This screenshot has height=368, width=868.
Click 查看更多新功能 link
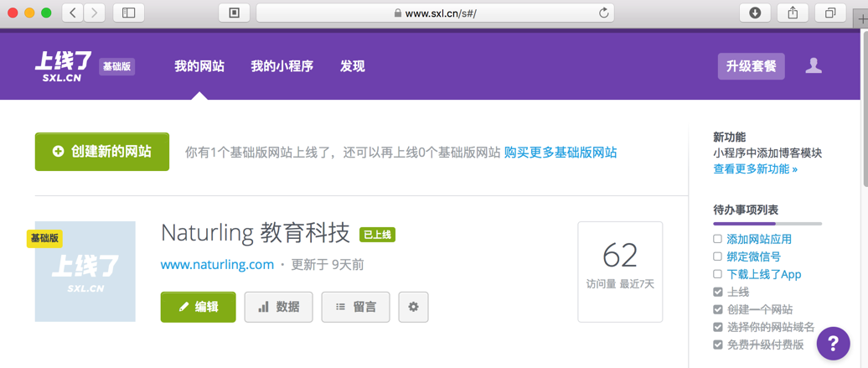[756, 169]
